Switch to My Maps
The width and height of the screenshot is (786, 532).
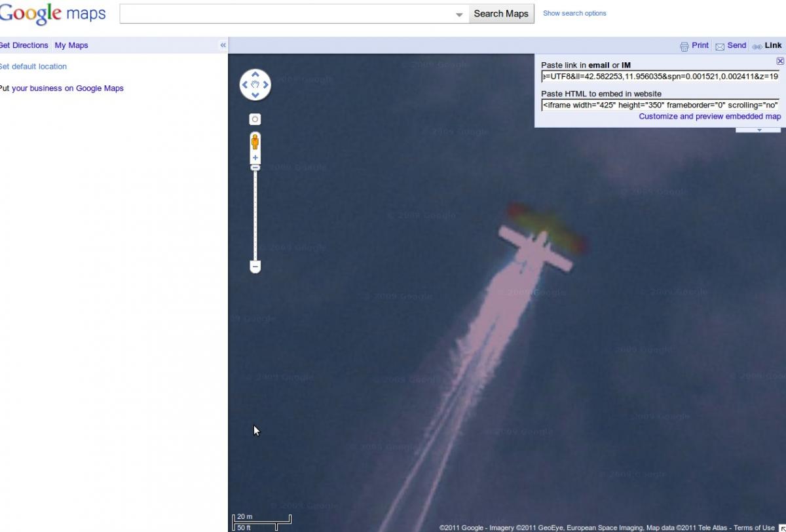point(71,45)
